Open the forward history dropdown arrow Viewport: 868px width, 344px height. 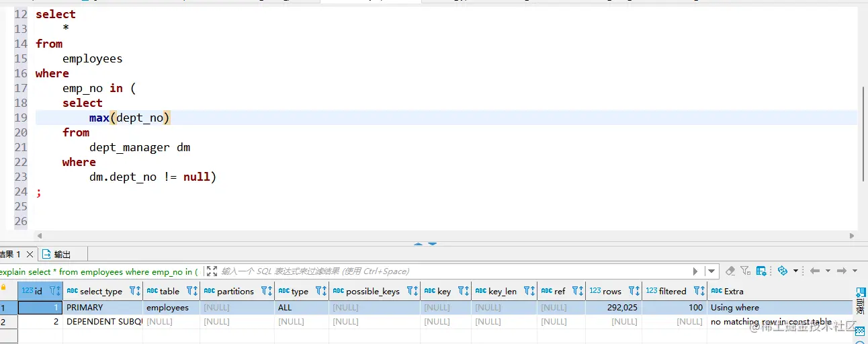pos(855,271)
